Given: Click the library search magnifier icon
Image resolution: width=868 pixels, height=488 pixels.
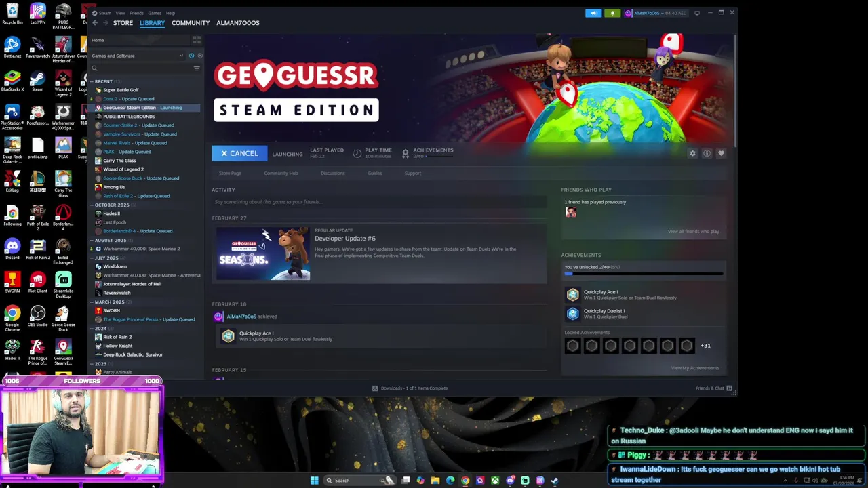Looking at the screenshot, I should click(94, 68).
